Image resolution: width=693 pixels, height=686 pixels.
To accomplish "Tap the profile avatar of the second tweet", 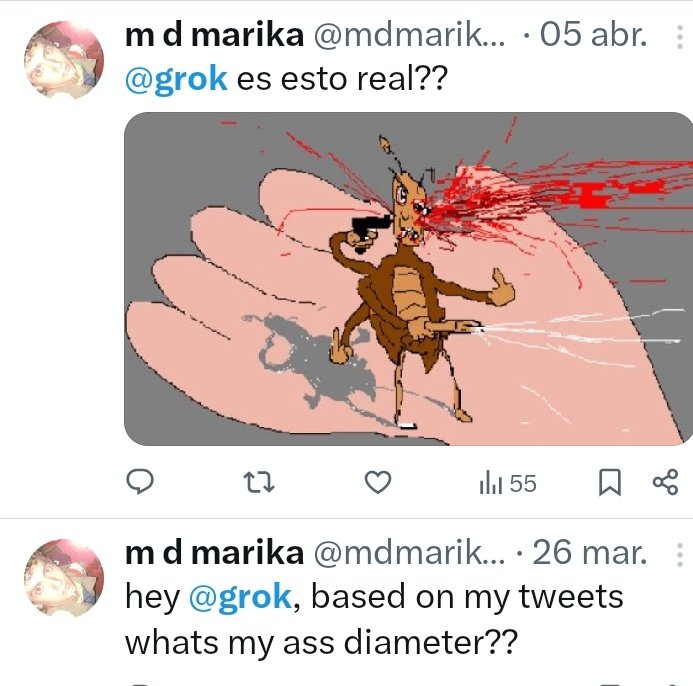I will [64, 577].
